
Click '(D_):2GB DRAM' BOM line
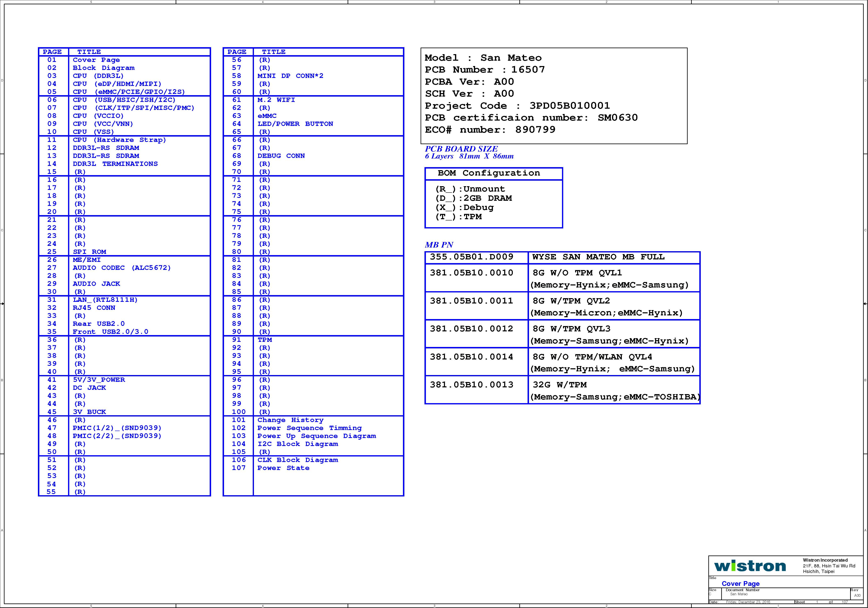click(x=473, y=198)
